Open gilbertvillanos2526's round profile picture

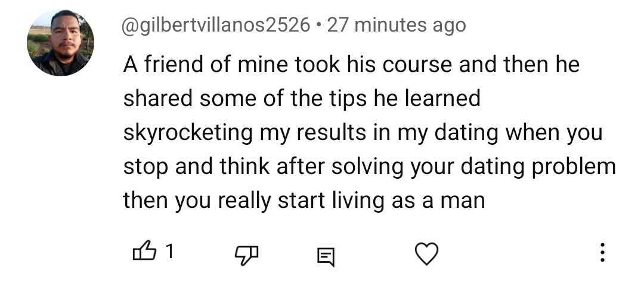pyautogui.click(x=60, y=43)
